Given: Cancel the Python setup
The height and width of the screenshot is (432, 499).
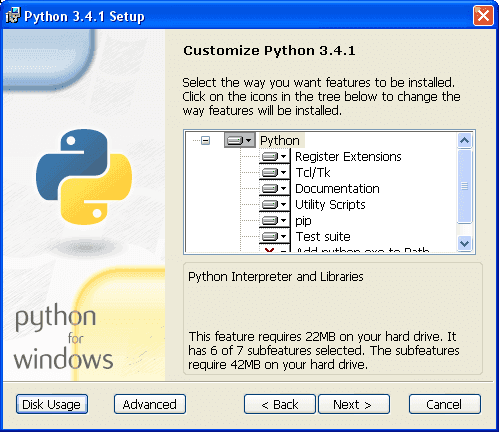Looking at the screenshot, I should 445,404.
